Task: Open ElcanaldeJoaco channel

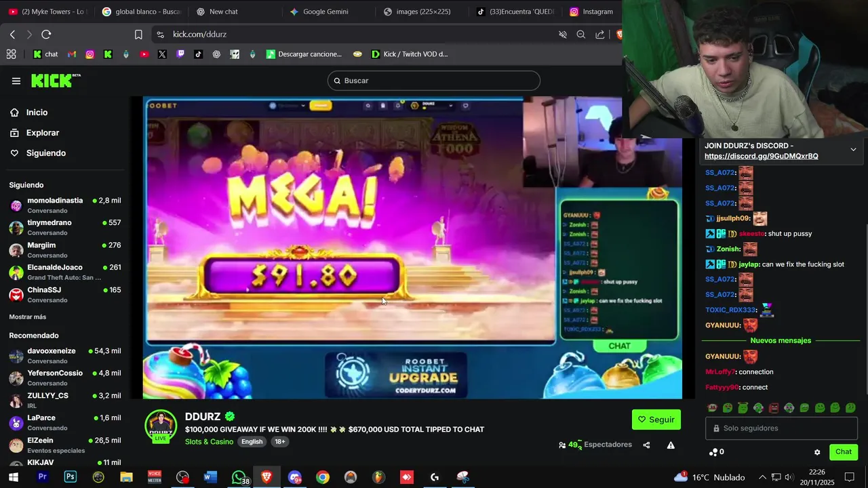Action: (x=65, y=272)
